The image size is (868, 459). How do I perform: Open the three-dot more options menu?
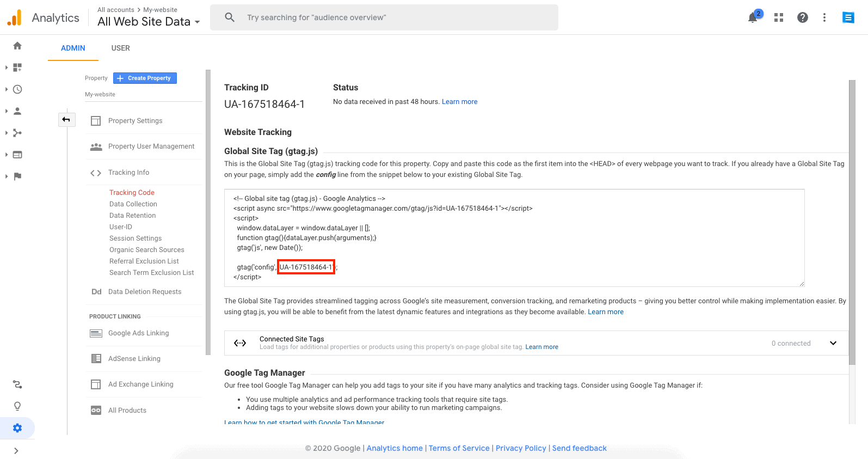(824, 17)
